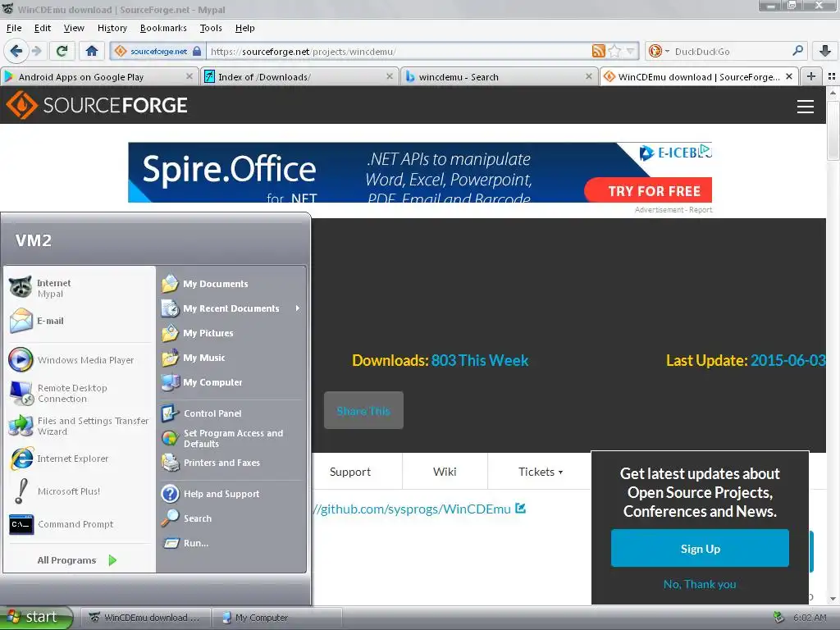Switch to Android Apps on Google Play tab
Viewport: 840px width, 630px height.
[99, 76]
